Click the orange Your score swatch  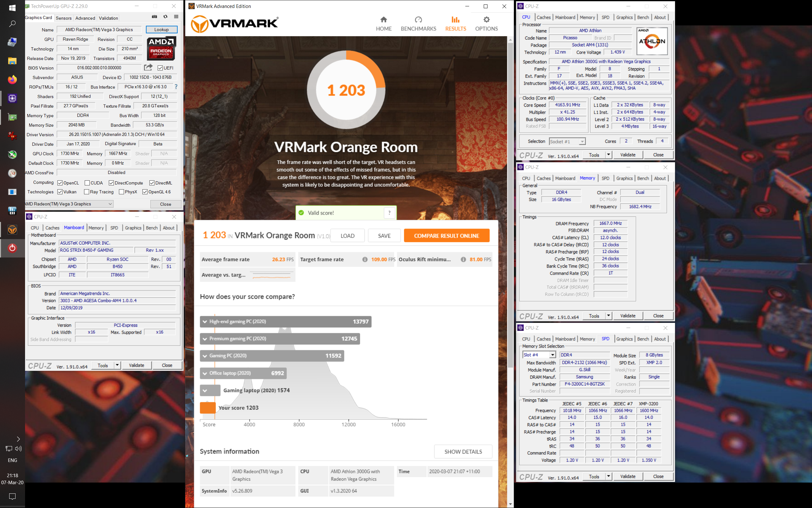click(x=208, y=408)
